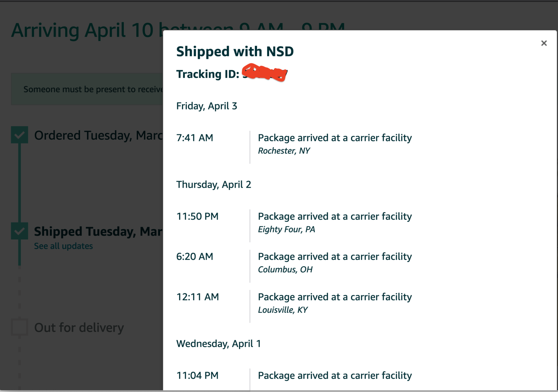
Task: Click the Thursday, April 2 date header
Action: [x=213, y=185]
